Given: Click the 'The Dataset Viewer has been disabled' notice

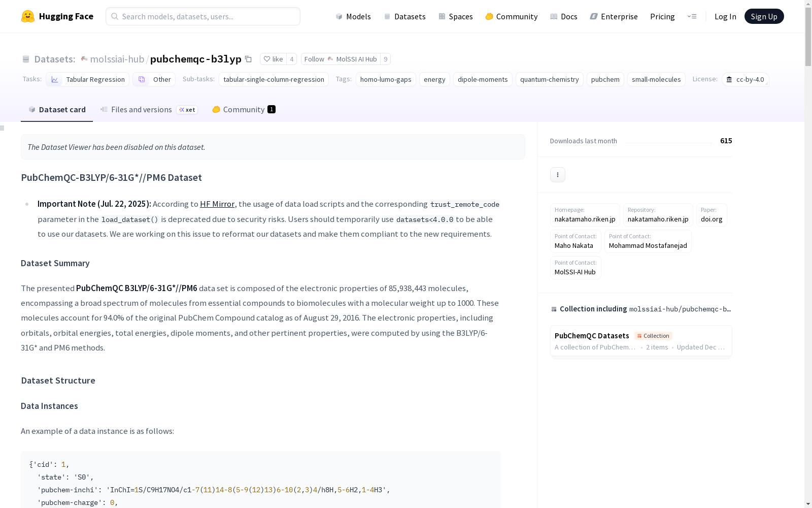Looking at the screenshot, I should [x=273, y=147].
